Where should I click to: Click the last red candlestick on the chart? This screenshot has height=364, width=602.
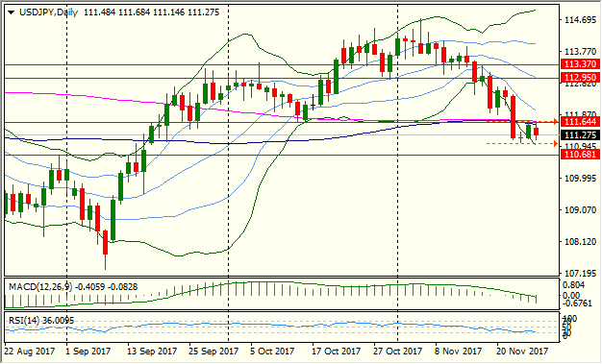537,132
